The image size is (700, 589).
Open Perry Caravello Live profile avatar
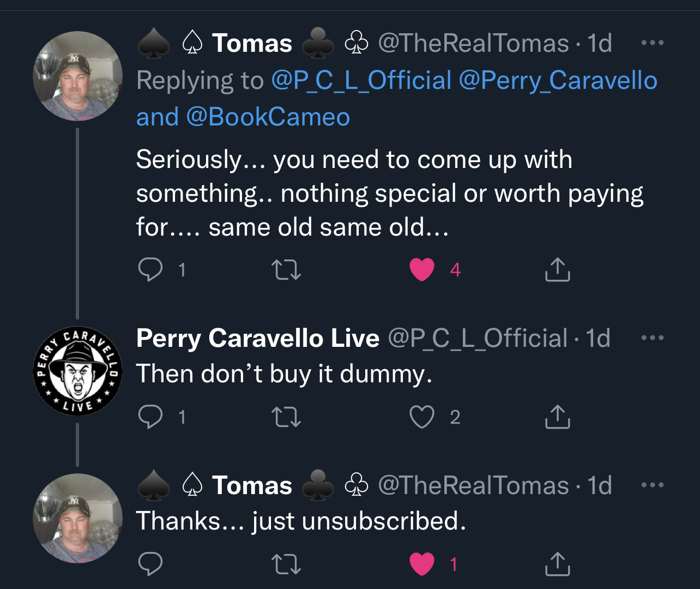pyautogui.click(x=77, y=371)
